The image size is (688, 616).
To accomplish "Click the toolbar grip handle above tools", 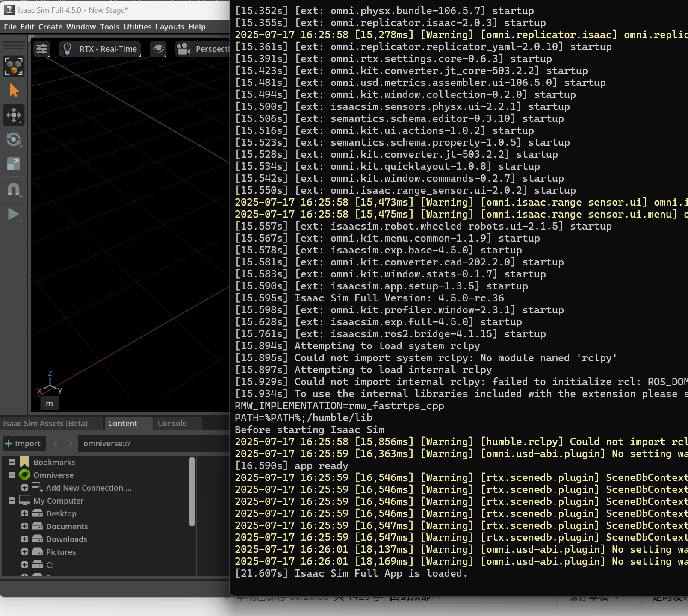I will click(14, 45).
